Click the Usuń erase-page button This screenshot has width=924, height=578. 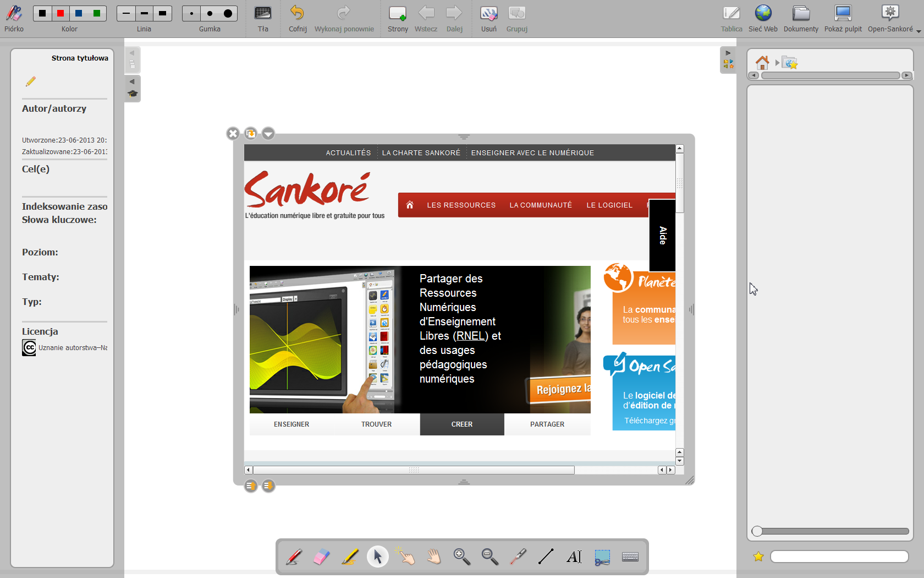(x=488, y=18)
